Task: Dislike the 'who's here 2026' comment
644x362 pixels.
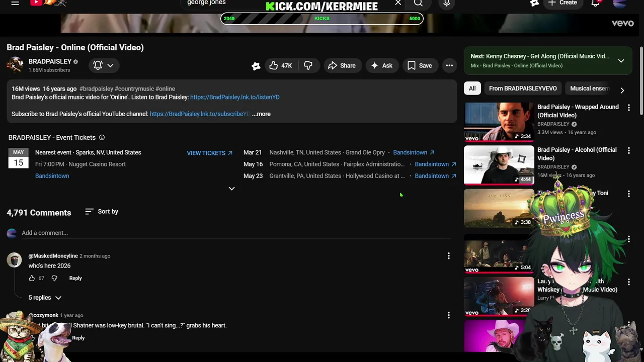Action: (x=54, y=278)
